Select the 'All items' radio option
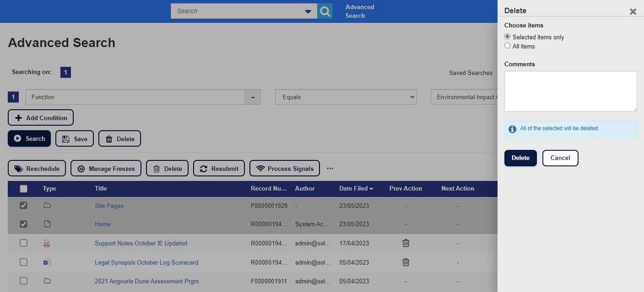The image size is (644, 292). [507, 46]
